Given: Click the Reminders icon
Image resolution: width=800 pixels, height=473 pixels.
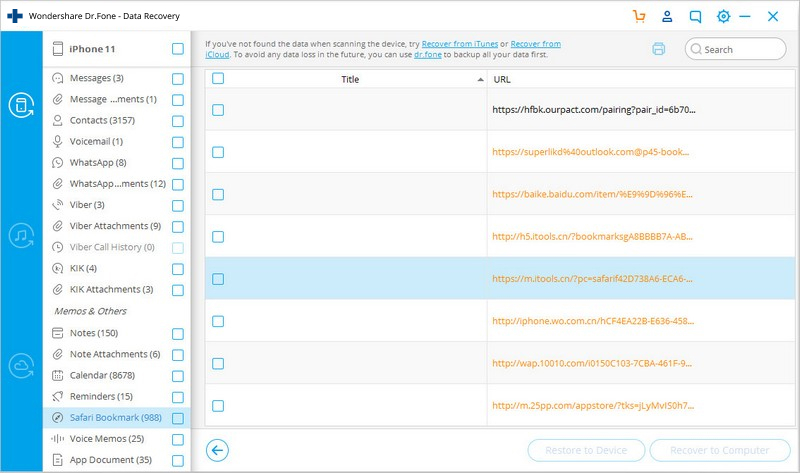Looking at the screenshot, I should 58,396.
